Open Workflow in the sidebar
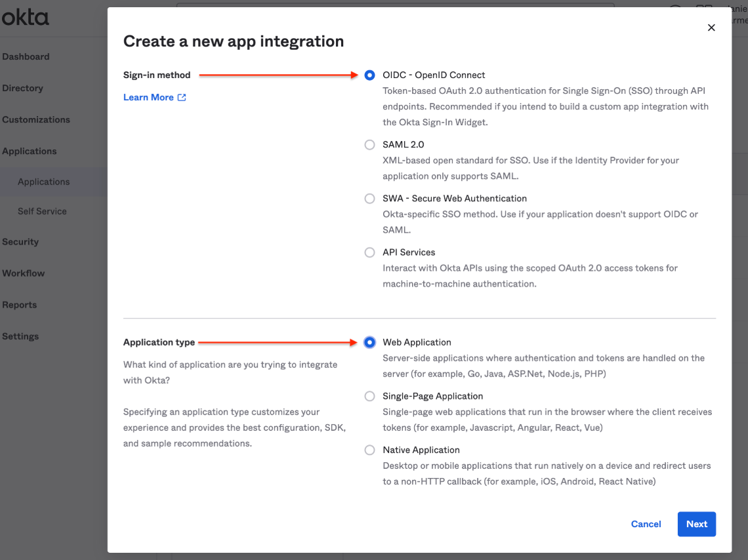 (24, 273)
